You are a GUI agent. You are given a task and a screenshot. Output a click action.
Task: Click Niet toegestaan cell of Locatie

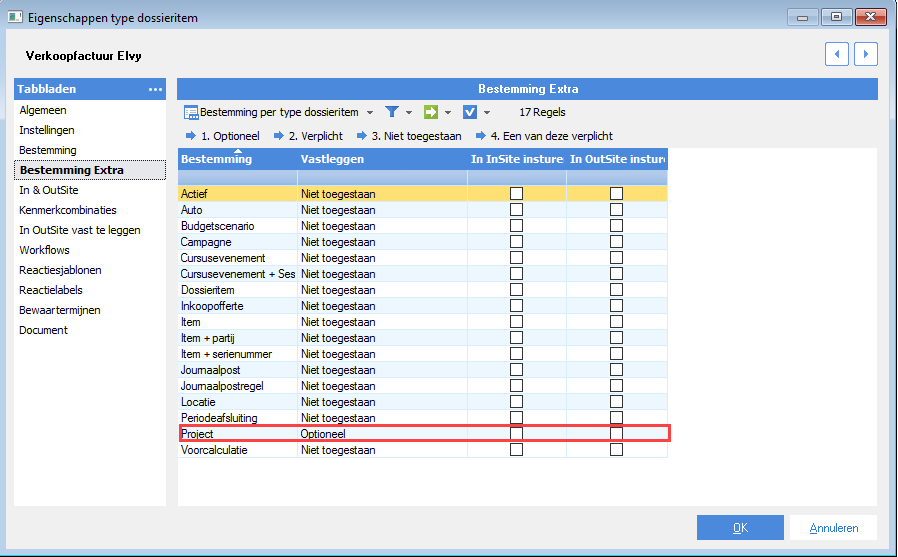point(382,402)
